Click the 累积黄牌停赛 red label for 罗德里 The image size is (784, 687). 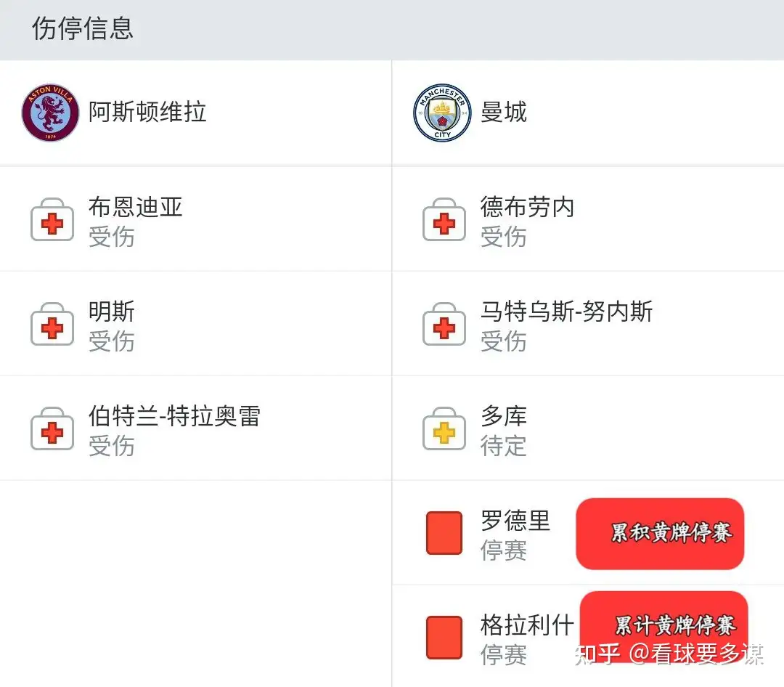[660, 534]
